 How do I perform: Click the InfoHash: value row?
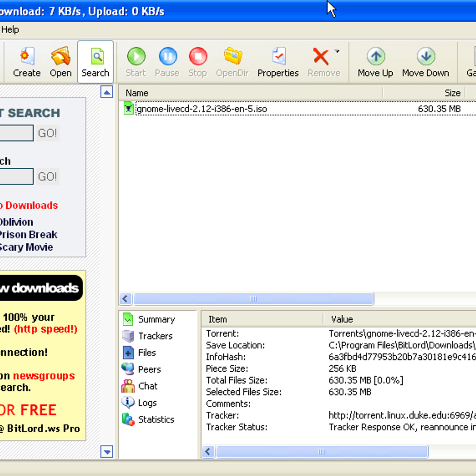point(339,357)
